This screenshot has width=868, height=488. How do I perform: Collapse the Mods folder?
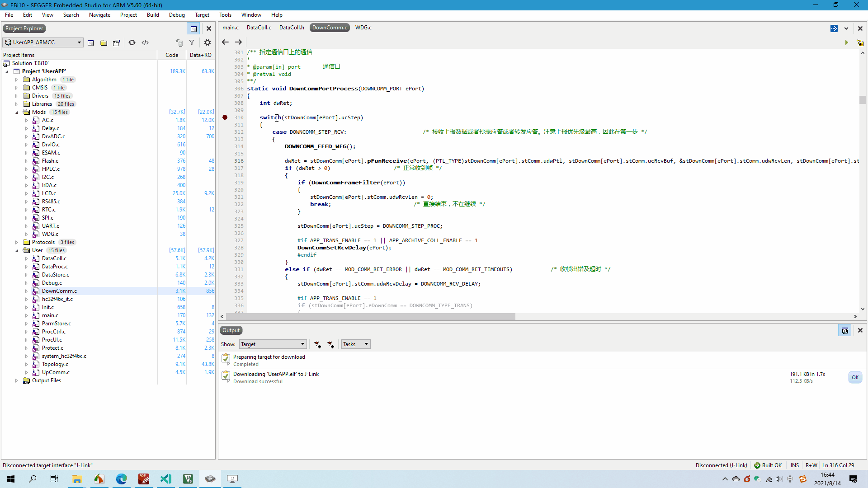click(17, 112)
